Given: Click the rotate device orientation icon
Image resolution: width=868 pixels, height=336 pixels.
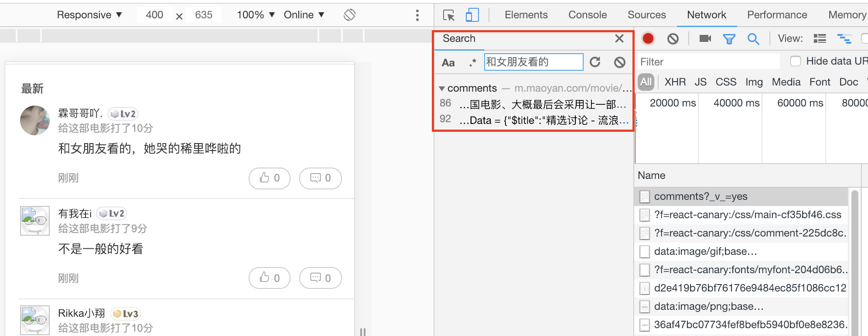Looking at the screenshot, I should (x=350, y=15).
